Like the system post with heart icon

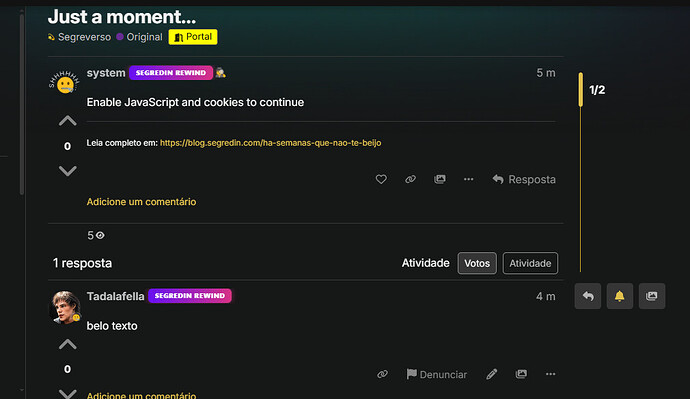tap(381, 179)
